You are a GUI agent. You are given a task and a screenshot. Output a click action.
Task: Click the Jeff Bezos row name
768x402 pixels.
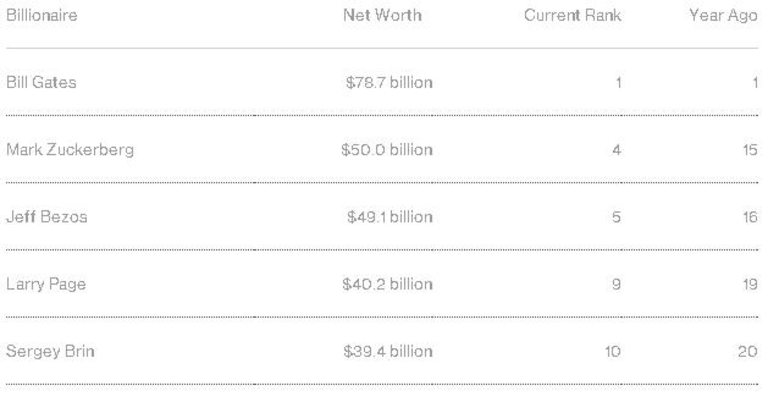tap(47, 217)
